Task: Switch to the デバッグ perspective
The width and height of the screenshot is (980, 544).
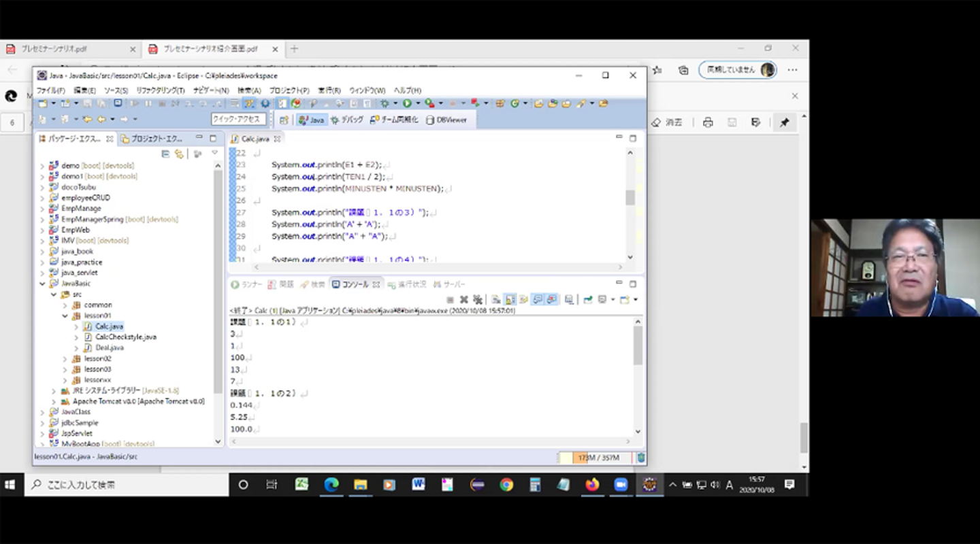Action: click(x=347, y=120)
